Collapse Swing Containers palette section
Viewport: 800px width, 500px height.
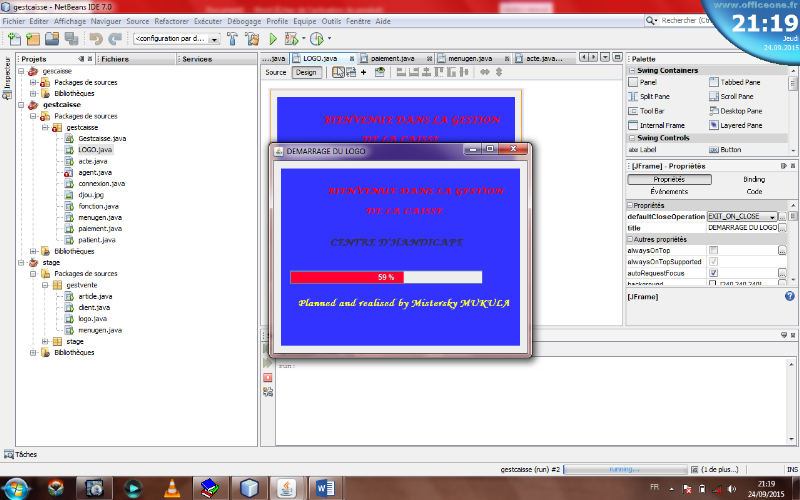[x=632, y=70]
